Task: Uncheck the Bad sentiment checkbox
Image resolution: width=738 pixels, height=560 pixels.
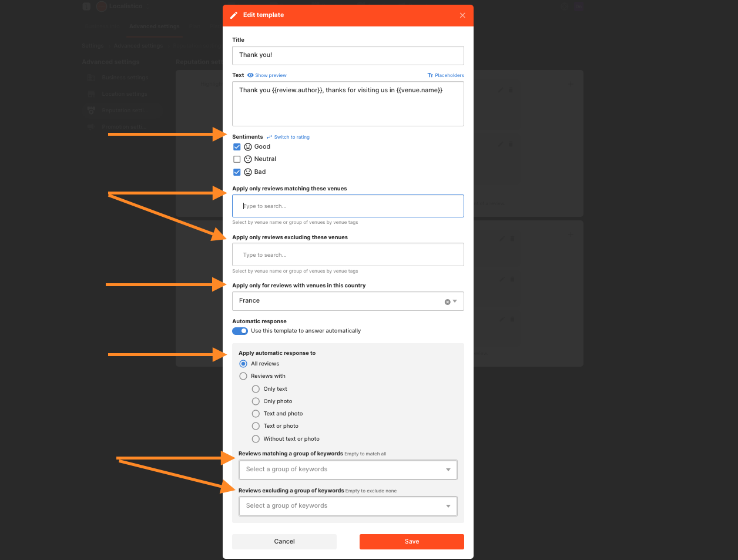Action: point(237,172)
